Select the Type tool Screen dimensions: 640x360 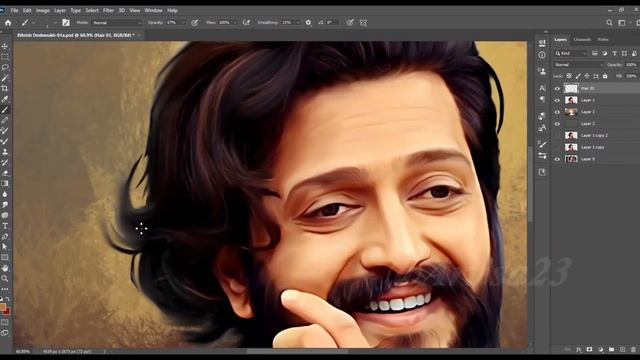pyautogui.click(x=5, y=226)
